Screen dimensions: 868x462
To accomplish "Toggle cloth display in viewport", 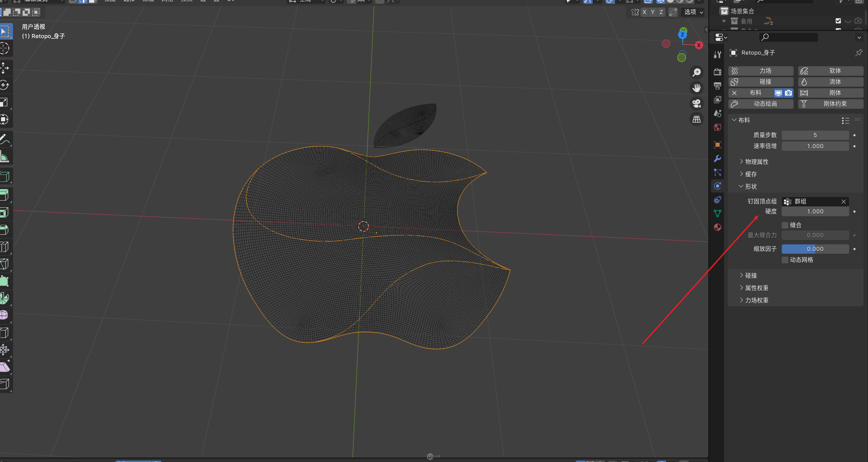I will 778,93.
